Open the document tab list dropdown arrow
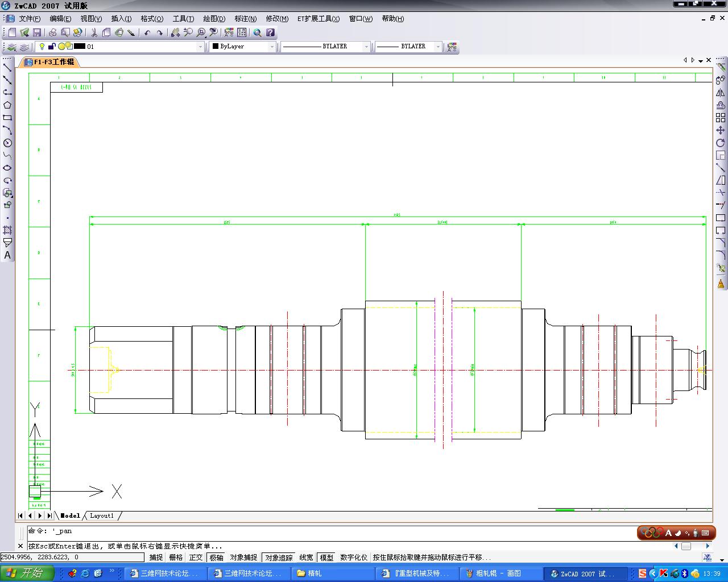The height and width of the screenshot is (582, 728). 701,60
